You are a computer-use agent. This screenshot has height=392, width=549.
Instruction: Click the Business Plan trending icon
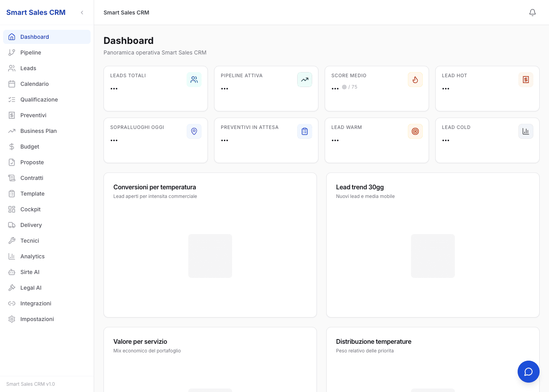12,131
